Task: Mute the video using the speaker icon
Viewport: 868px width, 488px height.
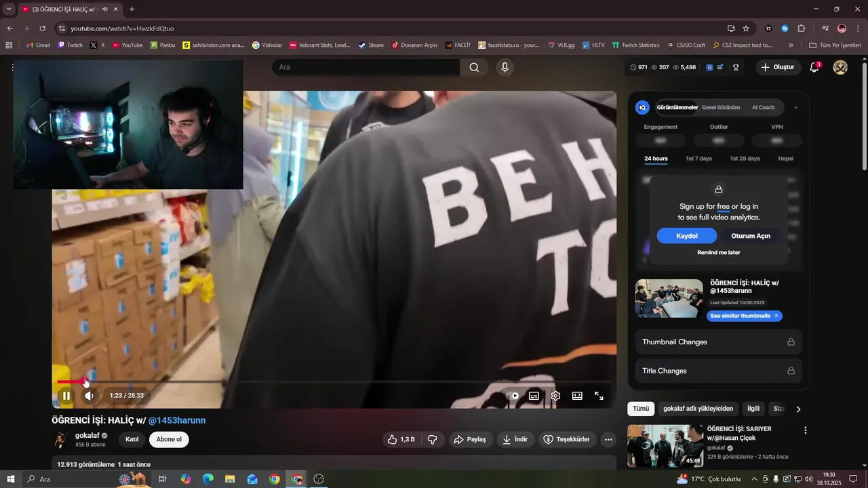Action: click(x=89, y=396)
